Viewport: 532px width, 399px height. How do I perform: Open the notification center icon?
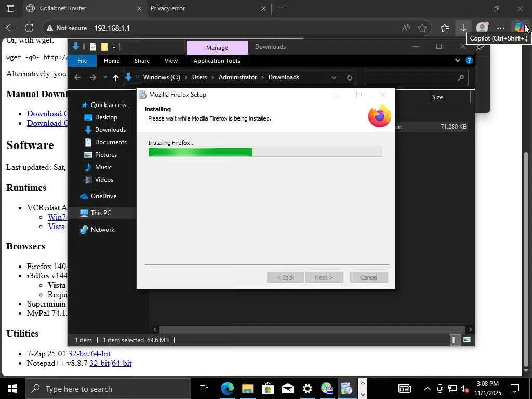[515, 389]
